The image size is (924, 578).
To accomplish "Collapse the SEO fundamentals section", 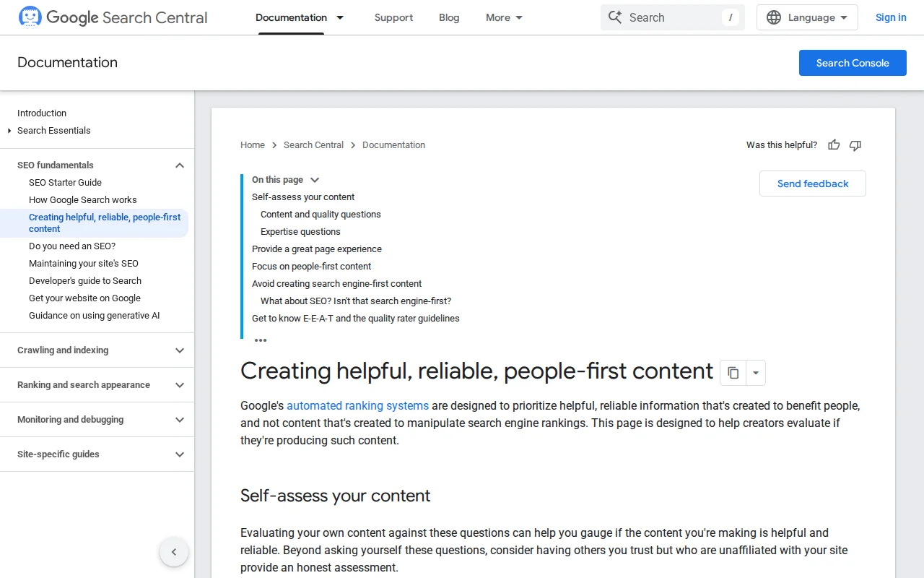I will click(x=179, y=165).
